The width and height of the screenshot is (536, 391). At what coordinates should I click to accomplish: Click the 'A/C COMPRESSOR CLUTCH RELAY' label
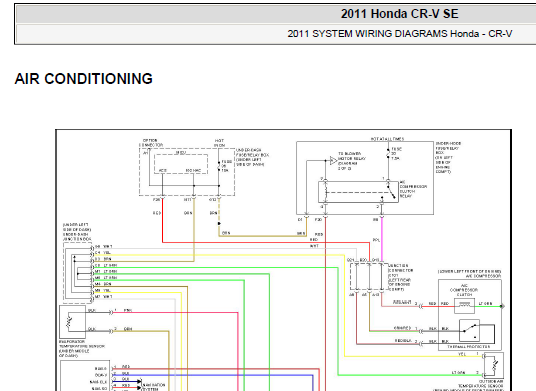(x=413, y=189)
